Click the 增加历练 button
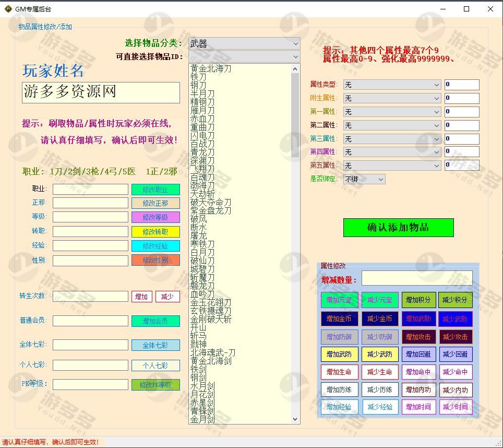This screenshot has height=448, width=503. (339, 390)
